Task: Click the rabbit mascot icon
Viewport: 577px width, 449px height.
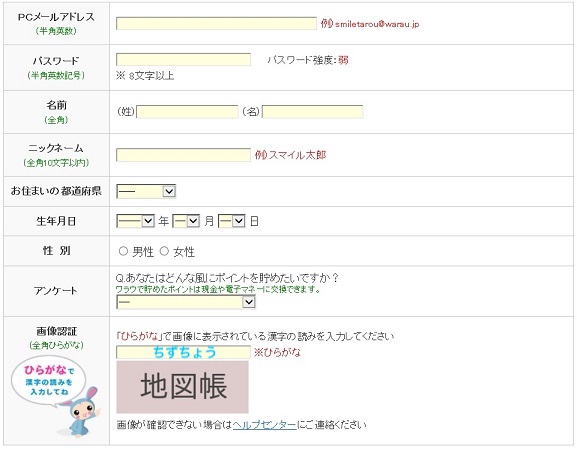Action: [82, 412]
